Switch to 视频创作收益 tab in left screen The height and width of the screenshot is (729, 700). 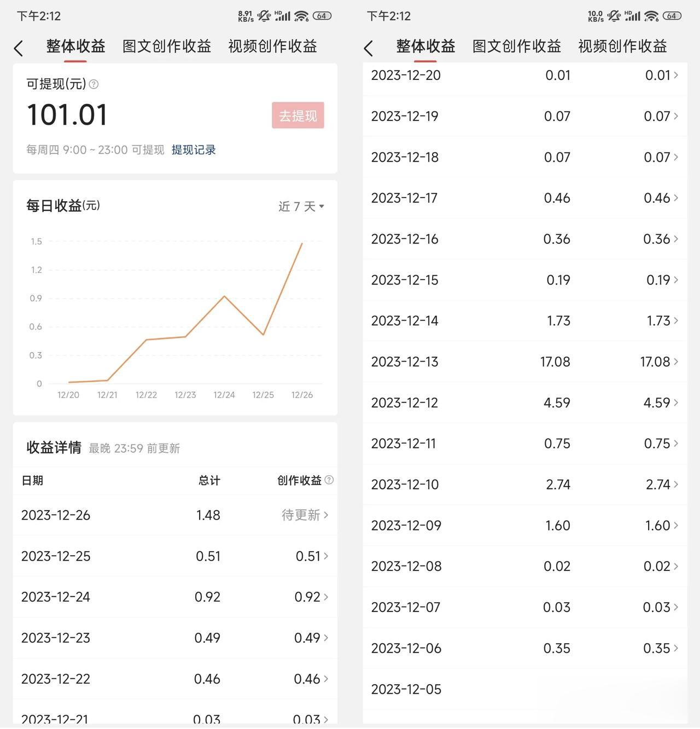(x=272, y=46)
